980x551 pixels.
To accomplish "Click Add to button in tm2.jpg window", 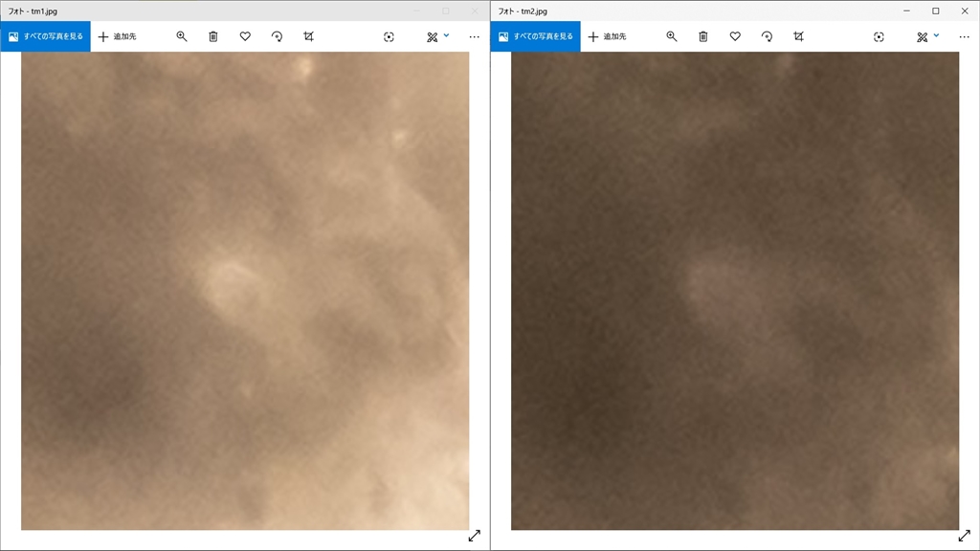I will pos(608,36).
